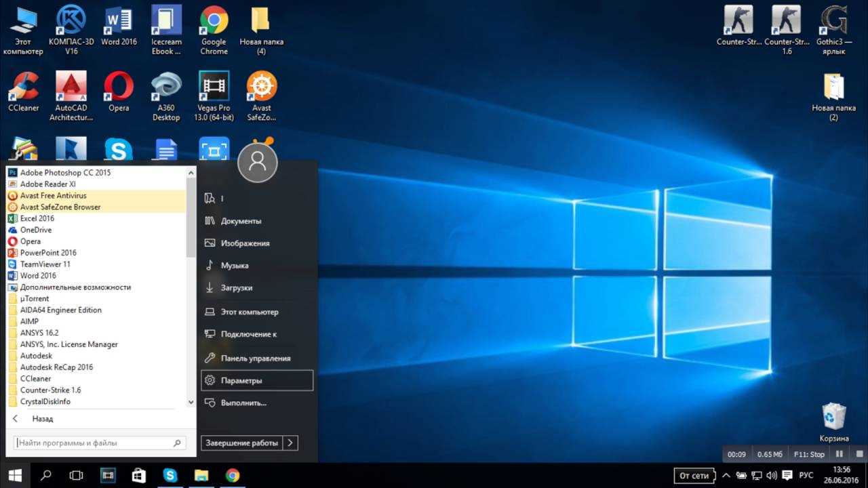
Task: Switch to Skype in the taskbar
Action: (170, 475)
